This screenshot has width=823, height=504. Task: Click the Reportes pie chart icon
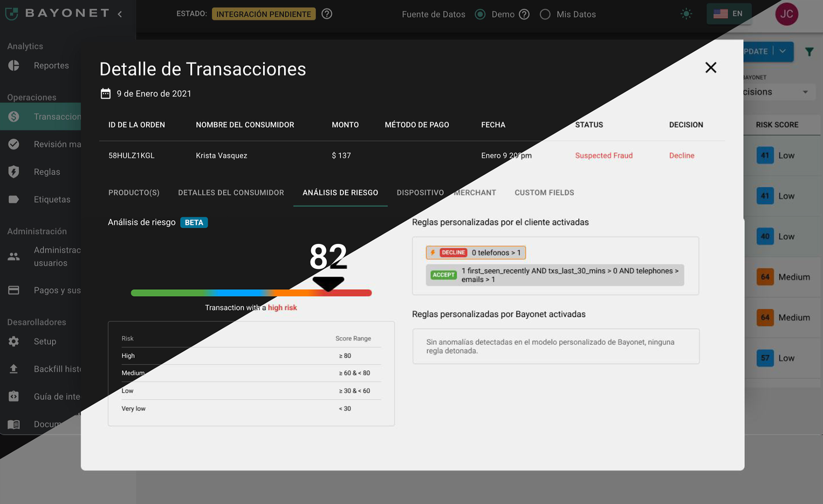pyautogui.click(x=14, y=65)
